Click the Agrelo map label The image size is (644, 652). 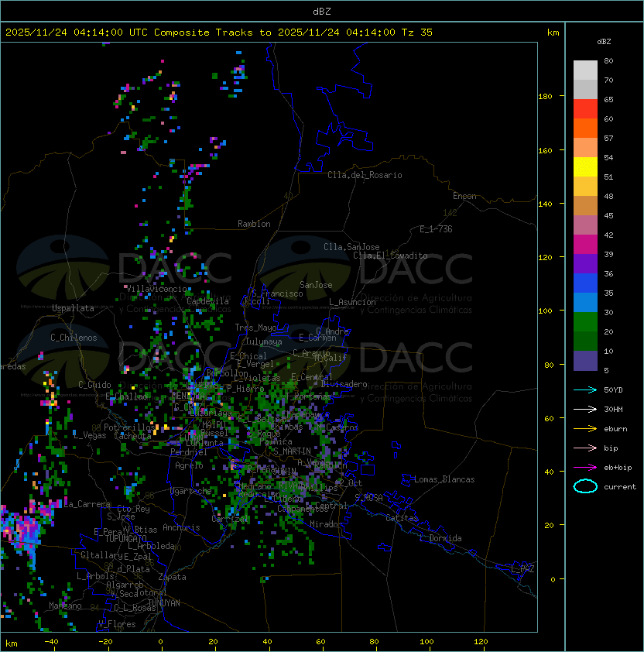189,465
